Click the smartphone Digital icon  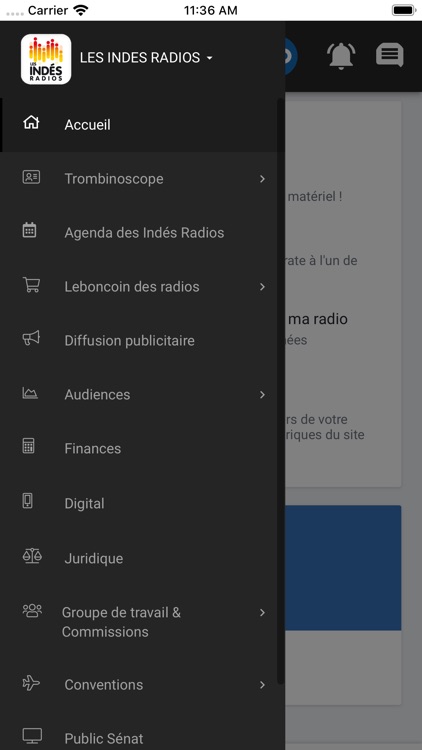(x=28, y=501)
